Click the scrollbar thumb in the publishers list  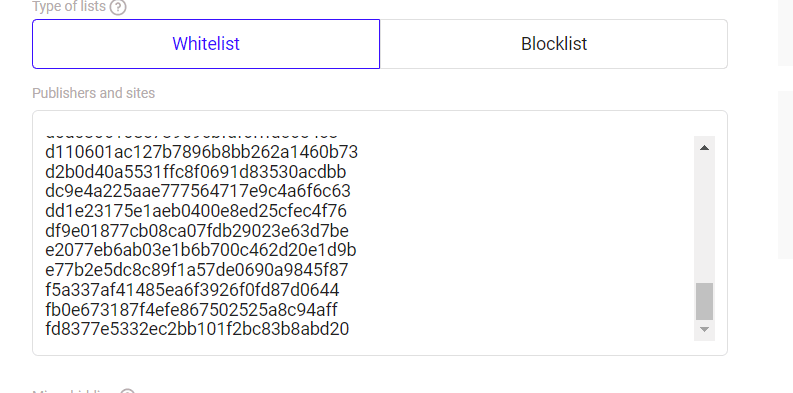click(704, 301)
